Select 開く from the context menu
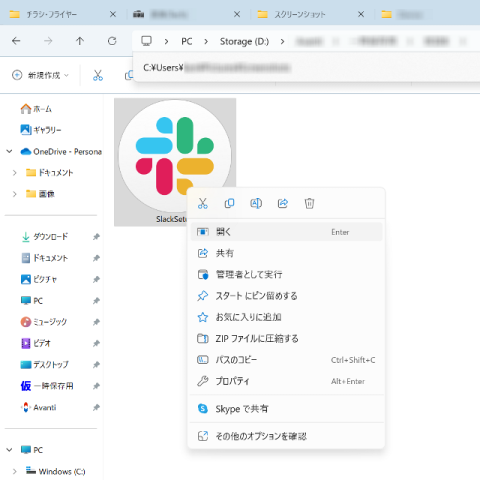Screen dimensions: 480x480 [x=286, y=232]
